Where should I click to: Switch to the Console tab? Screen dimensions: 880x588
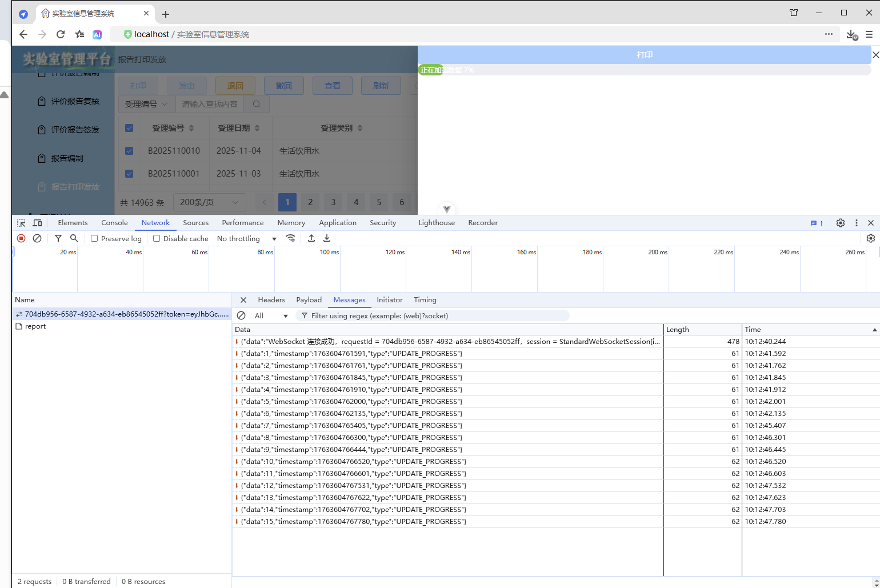[x=114, y=223]
